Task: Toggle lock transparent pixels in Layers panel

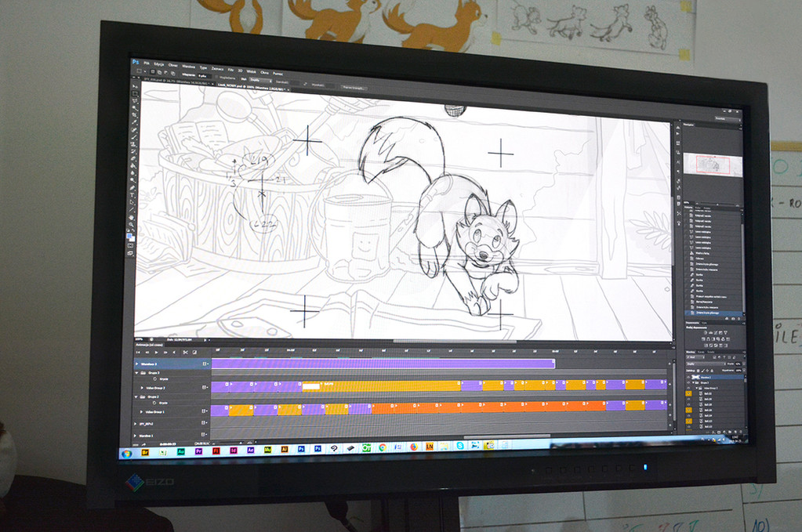Action: tap(699, 371)
